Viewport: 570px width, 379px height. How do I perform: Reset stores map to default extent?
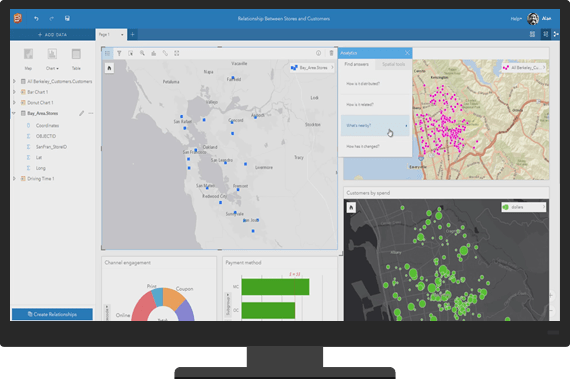point(109,68)
